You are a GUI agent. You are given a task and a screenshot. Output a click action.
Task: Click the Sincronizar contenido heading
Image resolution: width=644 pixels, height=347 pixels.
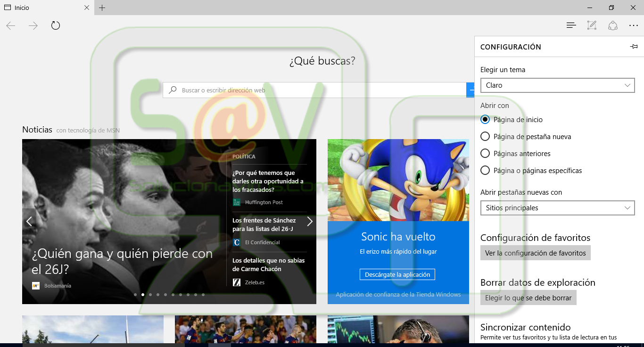tap(525, 327)
